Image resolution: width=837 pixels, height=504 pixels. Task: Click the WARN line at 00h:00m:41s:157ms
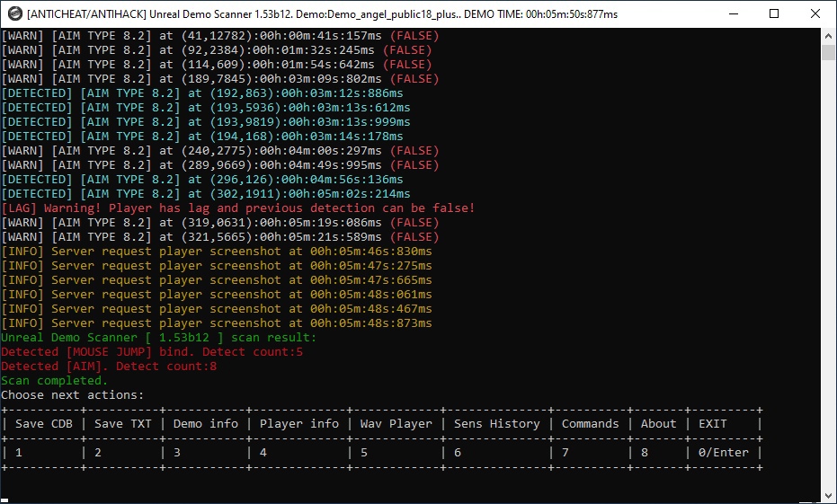click(x=220, y=36)
